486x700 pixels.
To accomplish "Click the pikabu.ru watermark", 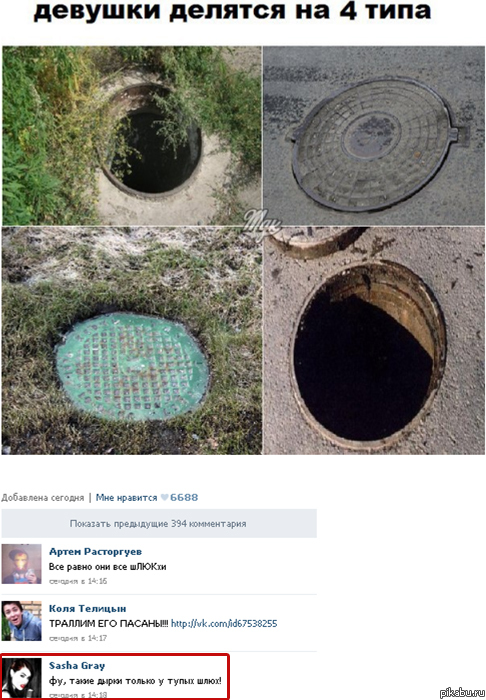I will [x=462, y=693].
